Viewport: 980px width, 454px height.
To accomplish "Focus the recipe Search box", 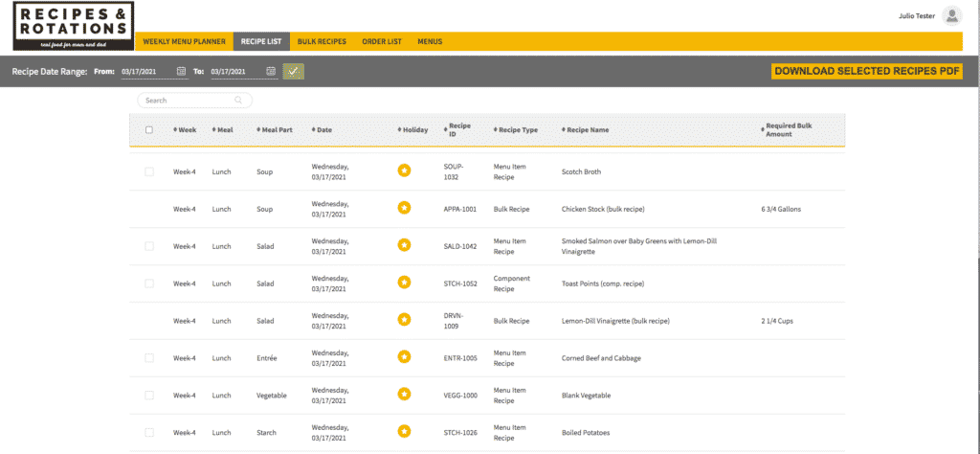I will (x=194, y=100).
